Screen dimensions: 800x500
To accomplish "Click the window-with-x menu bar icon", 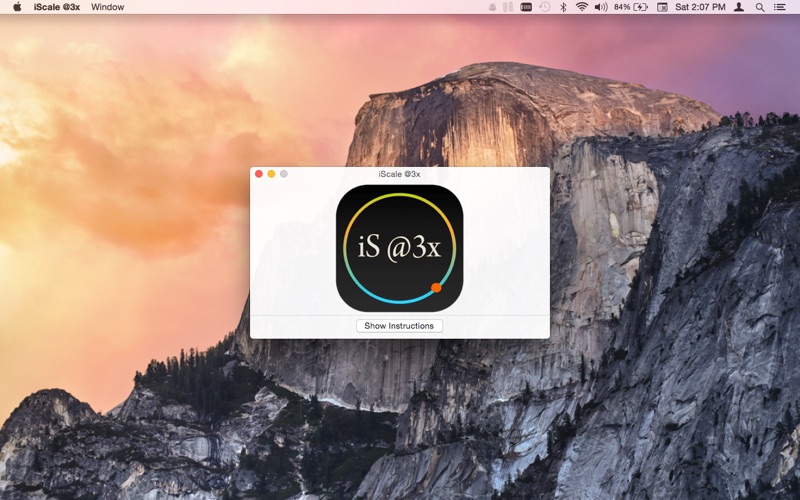I will pos(662,7).
